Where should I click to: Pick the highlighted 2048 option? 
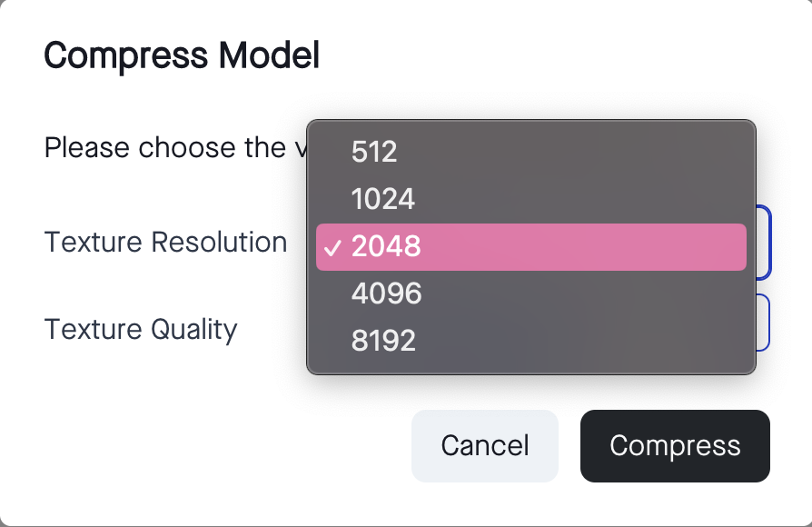pyautogui.click(x=387, y=246)
